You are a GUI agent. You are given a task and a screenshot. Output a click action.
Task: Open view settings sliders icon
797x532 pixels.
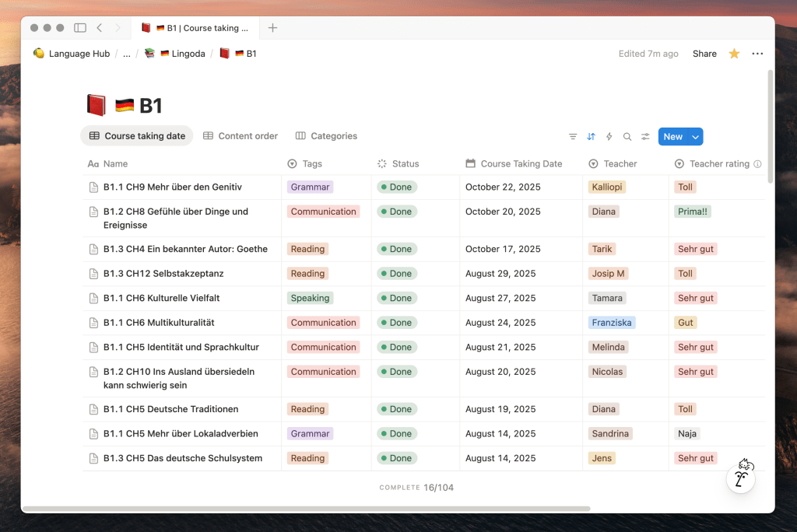(x=645, y=137)
